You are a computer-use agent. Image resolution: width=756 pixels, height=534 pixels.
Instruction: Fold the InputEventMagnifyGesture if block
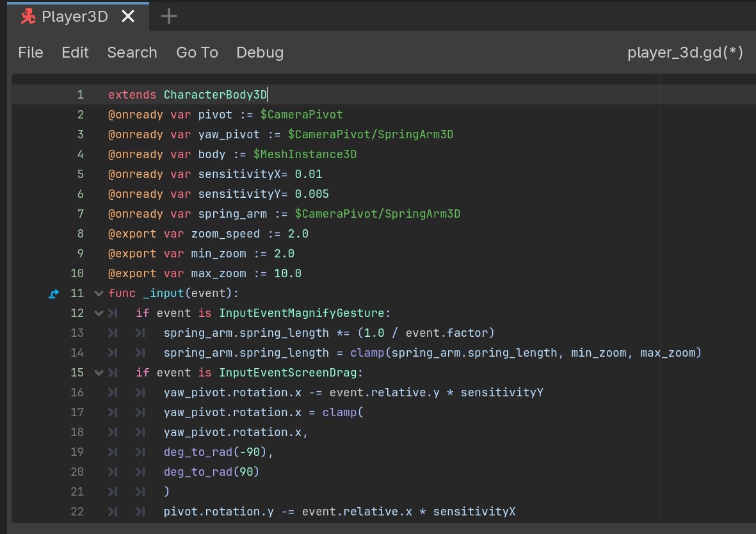point(99,314)
